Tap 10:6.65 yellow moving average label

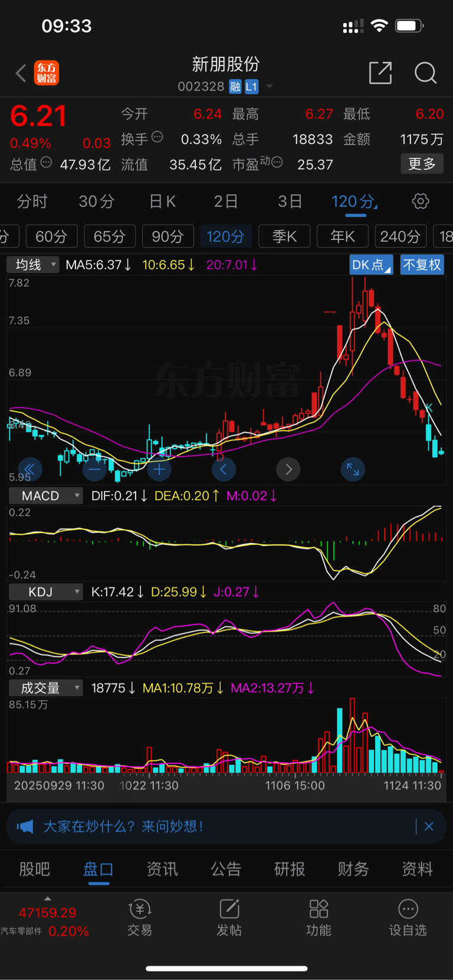[169, 265]
